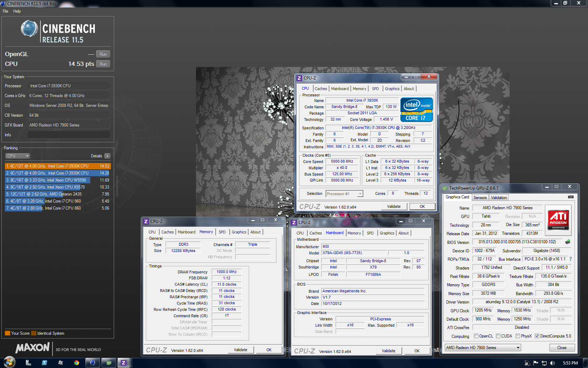Click Validate in top CPU-Z window
This screenshot has width=588, height=368.
click(394, 206)
